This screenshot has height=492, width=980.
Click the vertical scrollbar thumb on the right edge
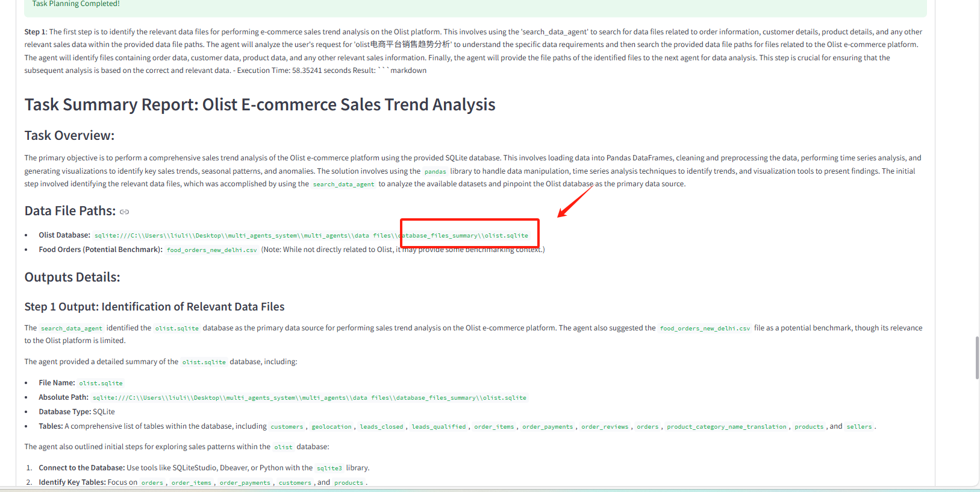coord(977,358)
